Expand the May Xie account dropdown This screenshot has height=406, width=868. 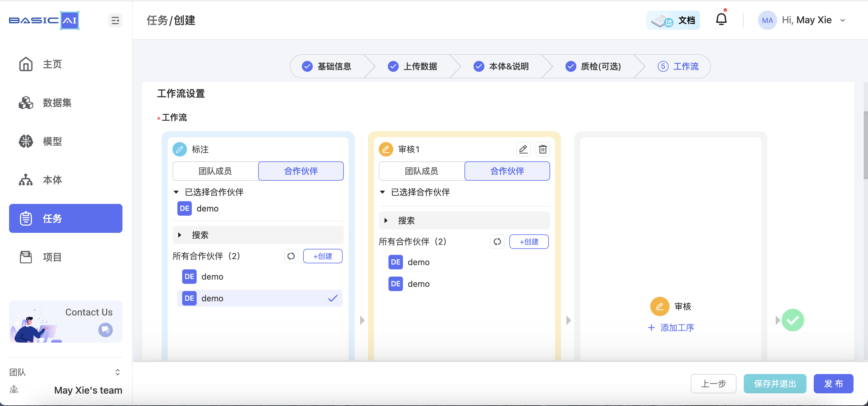pos(843,21)
